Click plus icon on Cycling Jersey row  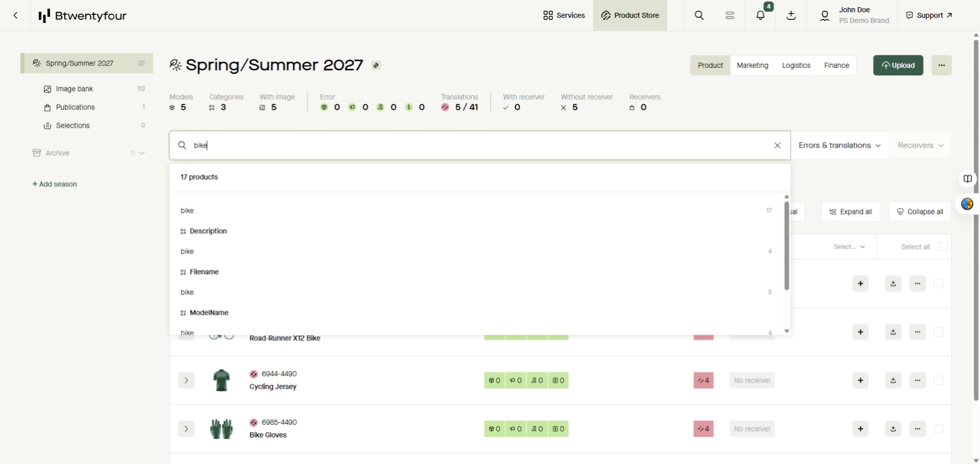tap(861, 380)
